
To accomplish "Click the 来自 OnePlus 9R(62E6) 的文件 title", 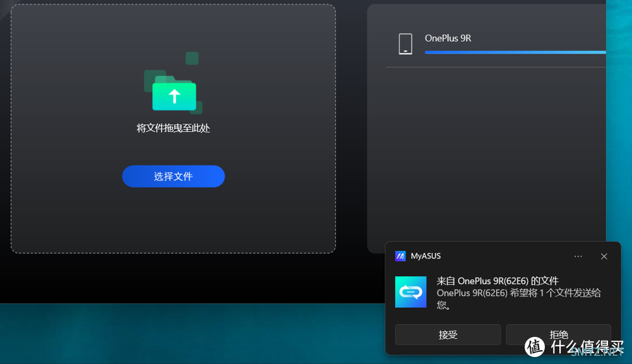I will point(498,281).
